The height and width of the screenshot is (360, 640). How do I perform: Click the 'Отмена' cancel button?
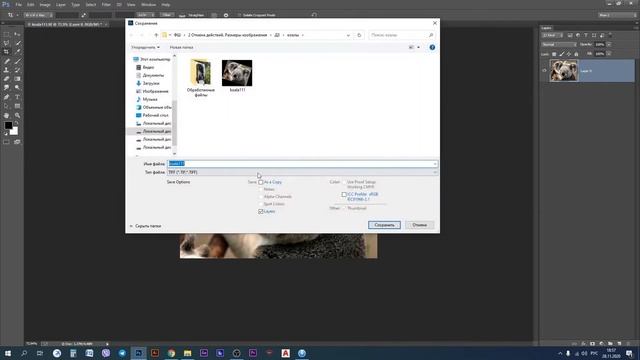tap(420, 225)
